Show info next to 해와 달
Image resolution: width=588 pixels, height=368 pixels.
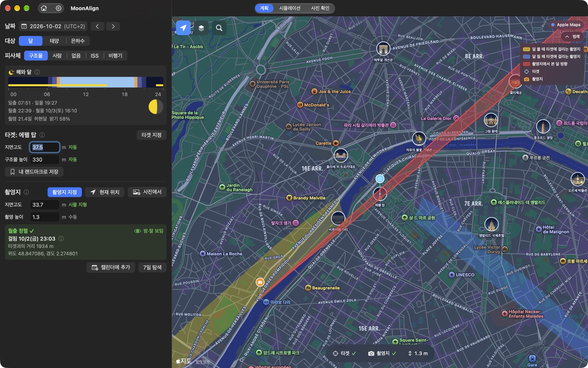pos(37,72)
